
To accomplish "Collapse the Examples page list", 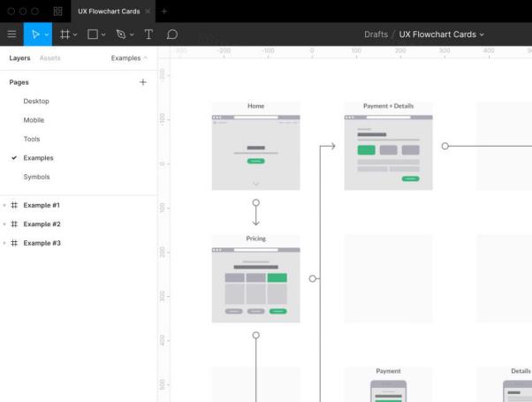I will click(130, 57).
